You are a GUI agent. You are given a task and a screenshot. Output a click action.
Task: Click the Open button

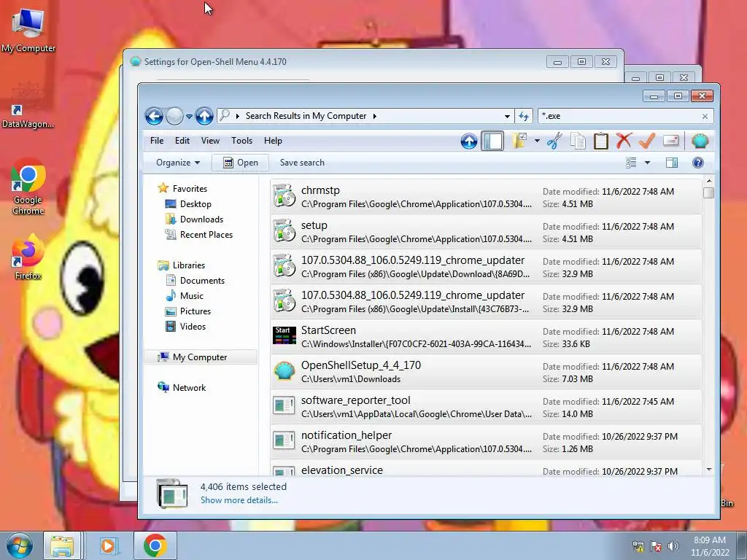241,163
